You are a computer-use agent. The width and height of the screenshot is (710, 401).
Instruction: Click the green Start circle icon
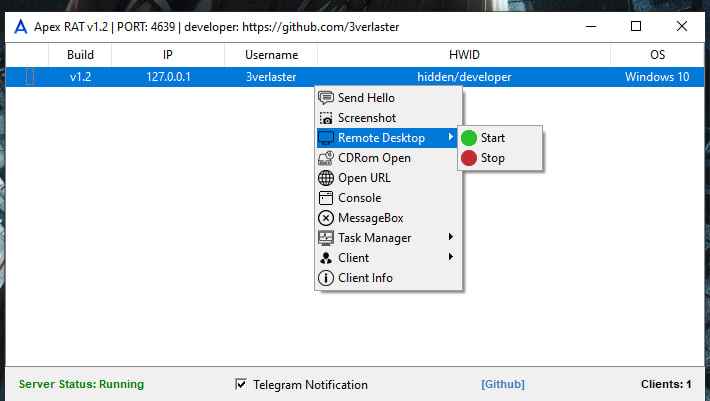point(469,138)
